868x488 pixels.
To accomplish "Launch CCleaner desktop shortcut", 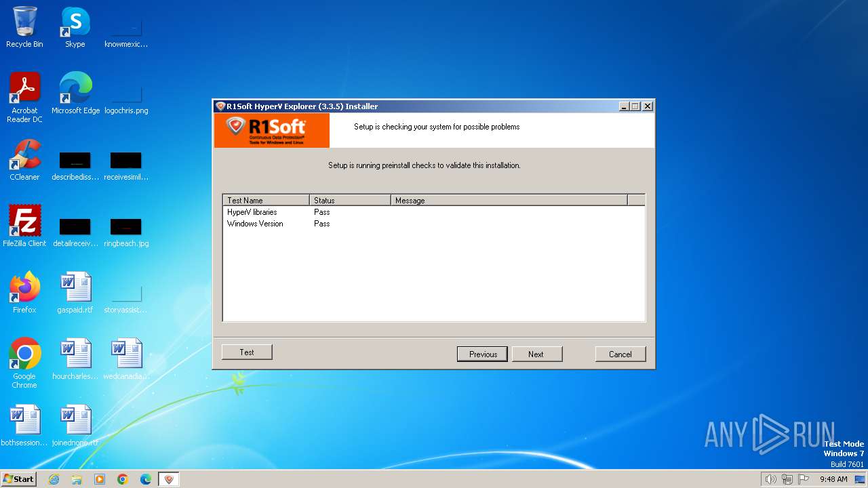I will click(24, 160).
